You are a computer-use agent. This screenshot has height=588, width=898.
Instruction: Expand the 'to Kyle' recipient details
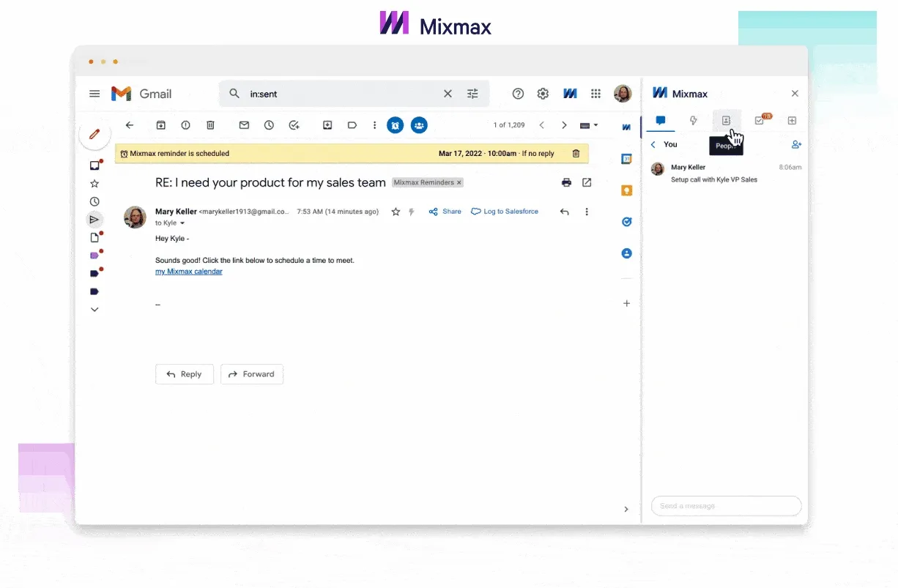(x=182, y=223)
